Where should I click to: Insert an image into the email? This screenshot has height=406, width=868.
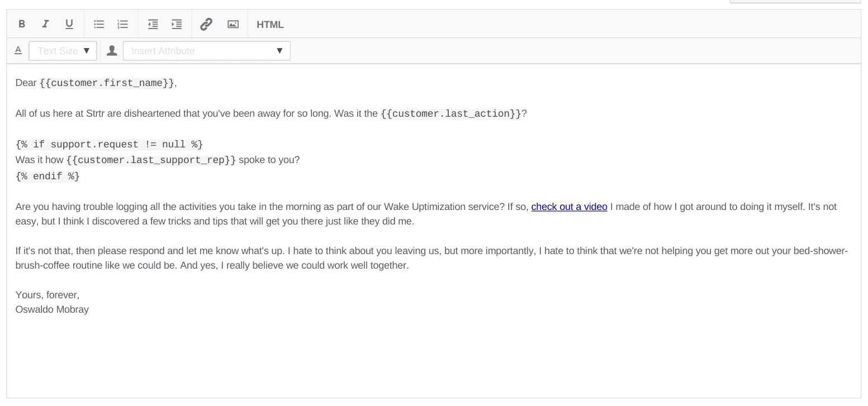pyautogui.click(x=233, y=24)
